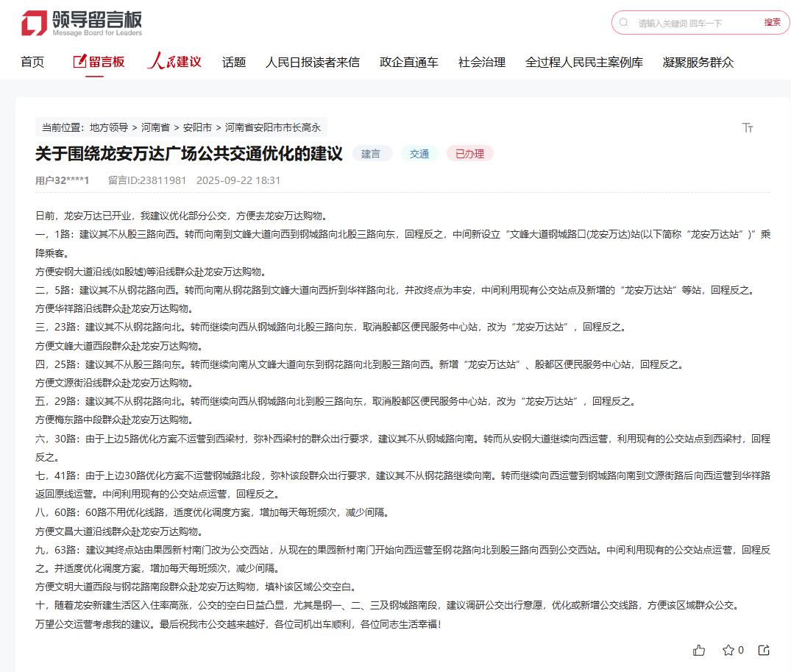Switch to the 首页 tab
This screenshot has height=672, width=791.
click(x=33, y=63)
